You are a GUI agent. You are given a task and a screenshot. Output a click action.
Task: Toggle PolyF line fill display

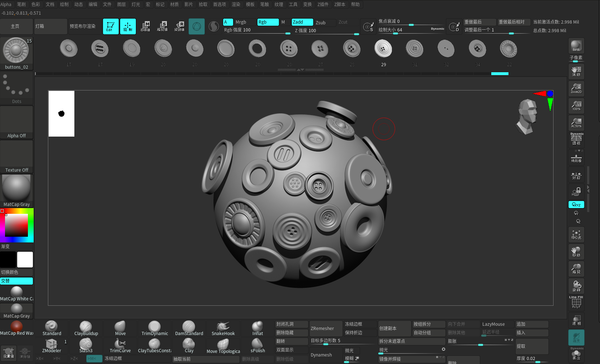576,303
